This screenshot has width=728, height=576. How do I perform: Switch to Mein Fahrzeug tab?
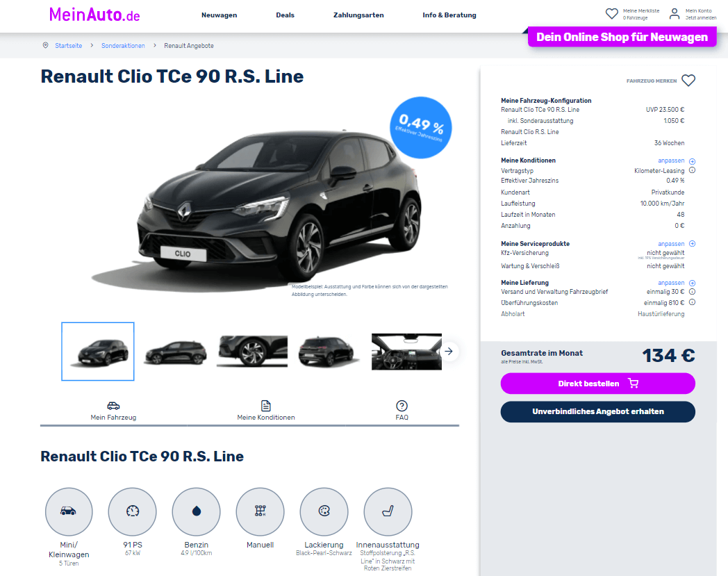pyautogui.click(x=113, y=411)
